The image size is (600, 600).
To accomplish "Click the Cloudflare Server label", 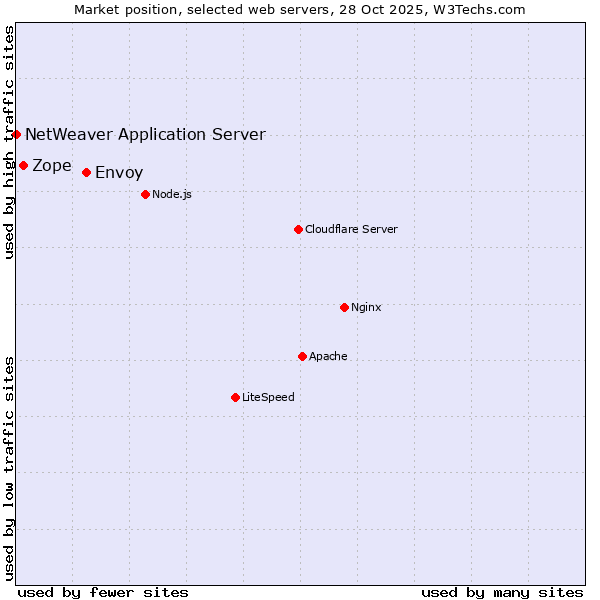I will point(351,229).
